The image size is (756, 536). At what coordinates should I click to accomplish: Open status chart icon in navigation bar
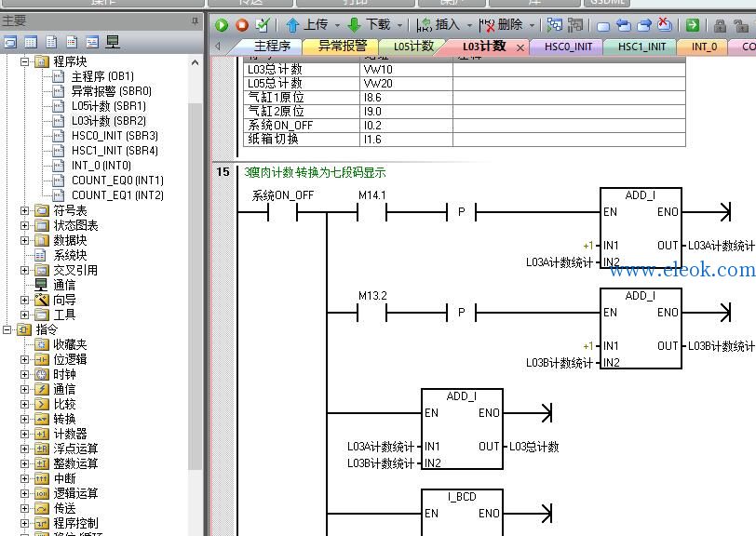31,43
